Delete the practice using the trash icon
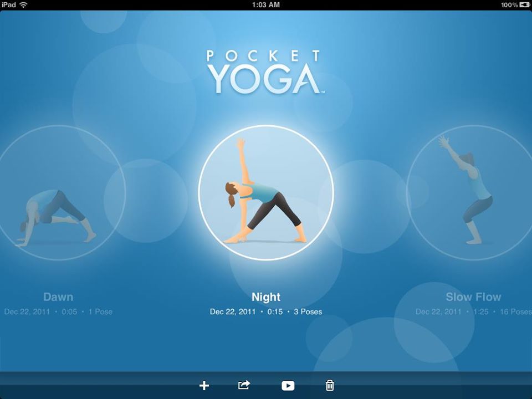 point(329,385)
